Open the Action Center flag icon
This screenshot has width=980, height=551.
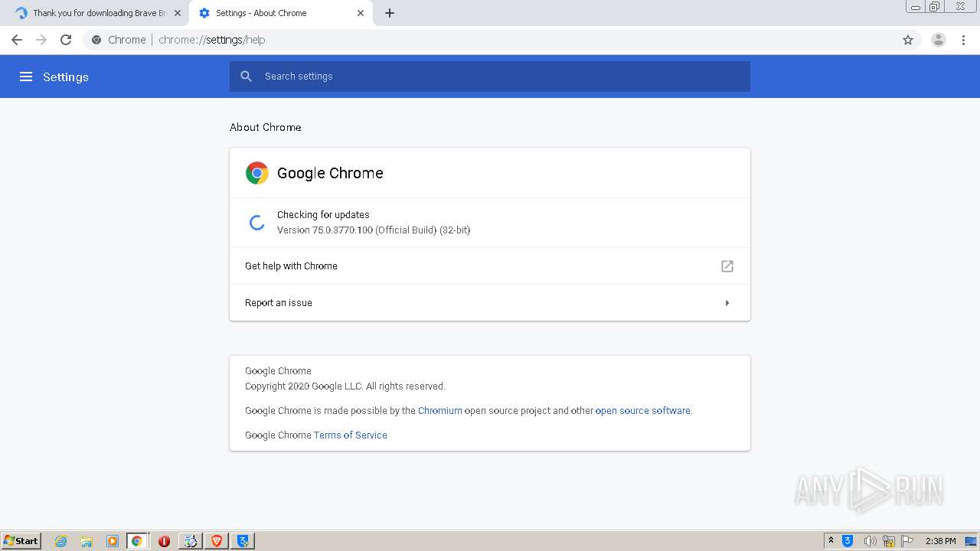tap(907, 541)
